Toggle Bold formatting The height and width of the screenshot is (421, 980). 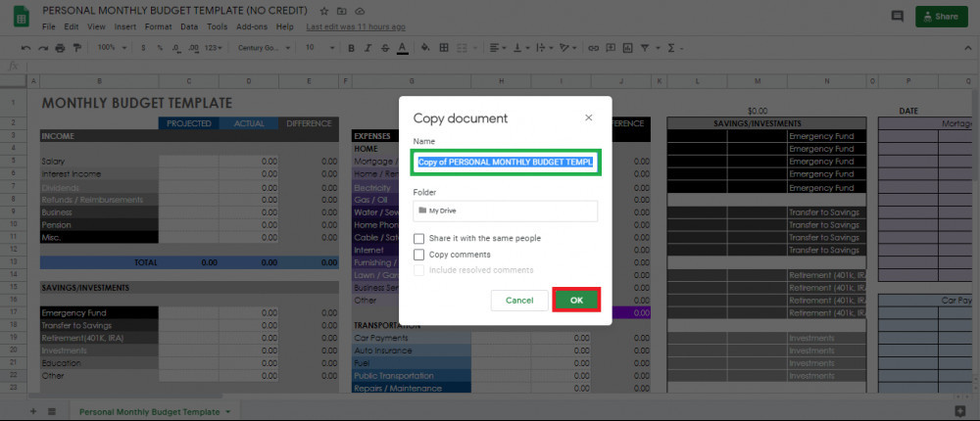click(x=351, y=48)
